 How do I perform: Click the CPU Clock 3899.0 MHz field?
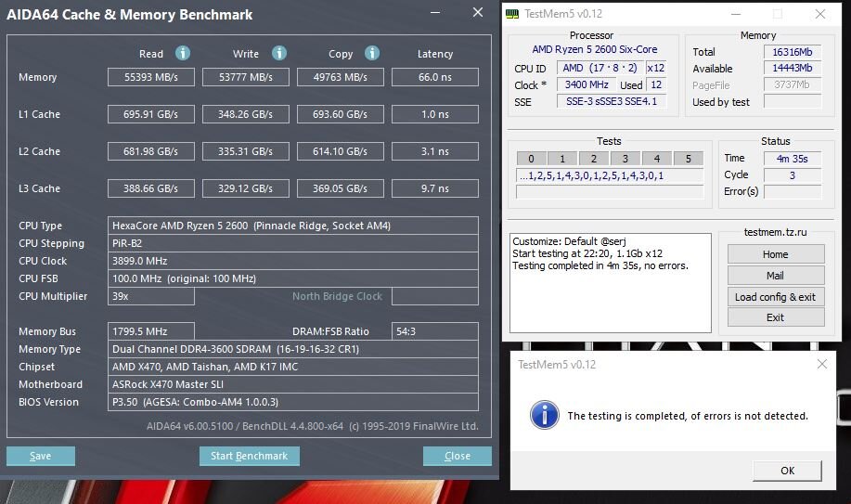pyautogui.click(x=293, y=261)
